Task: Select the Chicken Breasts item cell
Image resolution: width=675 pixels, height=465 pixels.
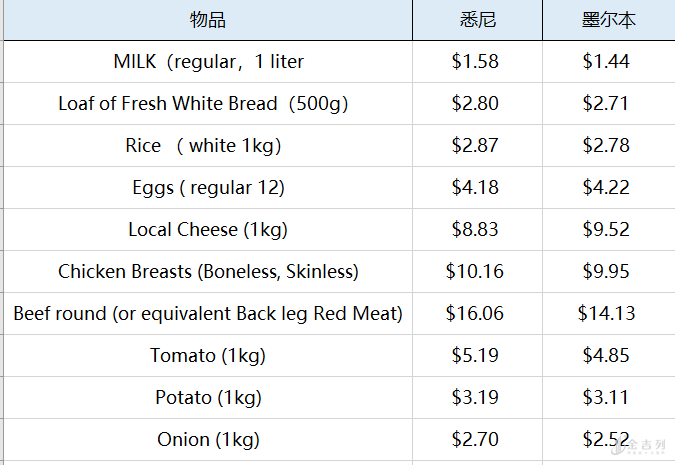Action: pos(208,272)
